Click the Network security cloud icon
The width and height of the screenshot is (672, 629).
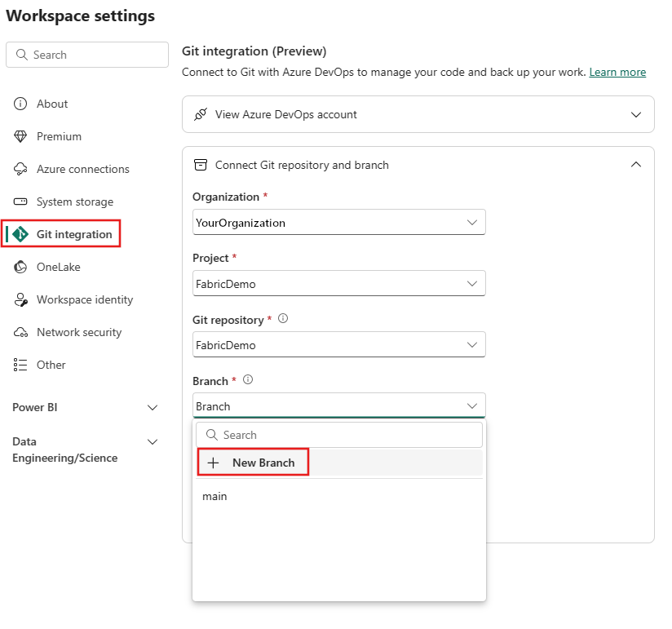coord(20,332)
